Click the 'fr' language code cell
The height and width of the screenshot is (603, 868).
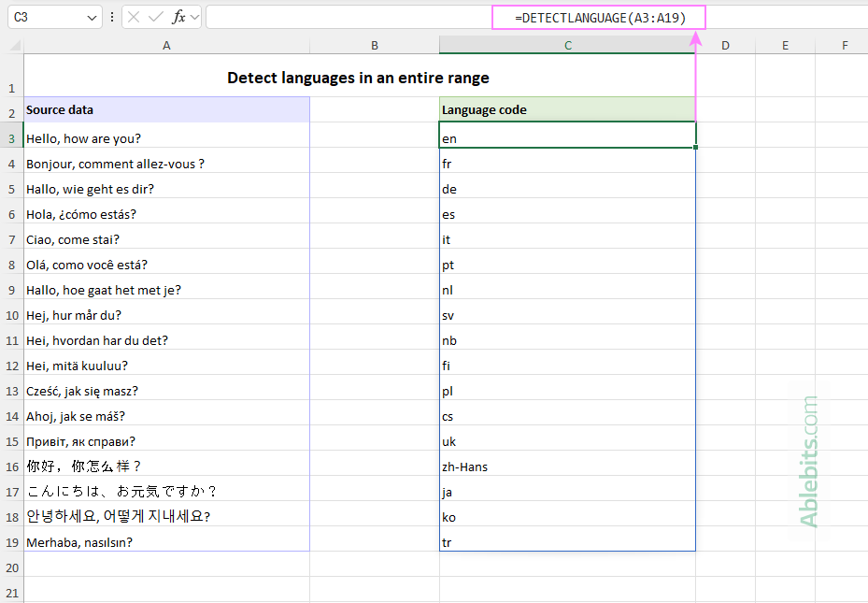click(x=567, y=161)
